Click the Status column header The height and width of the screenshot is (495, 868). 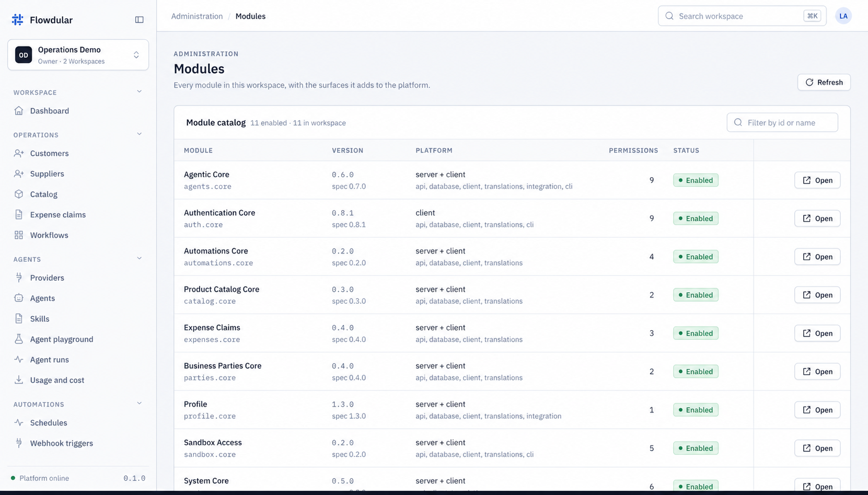click(686, 151)
